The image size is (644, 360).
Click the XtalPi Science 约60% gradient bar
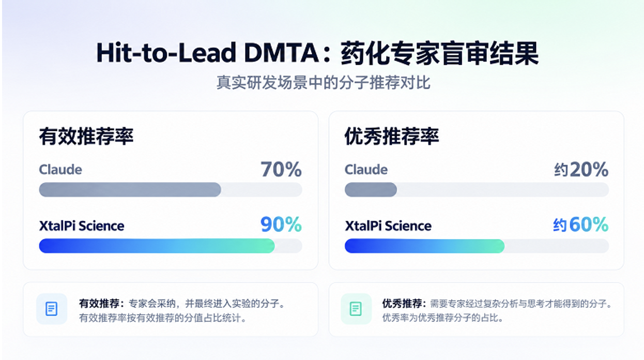pos(477,246)
